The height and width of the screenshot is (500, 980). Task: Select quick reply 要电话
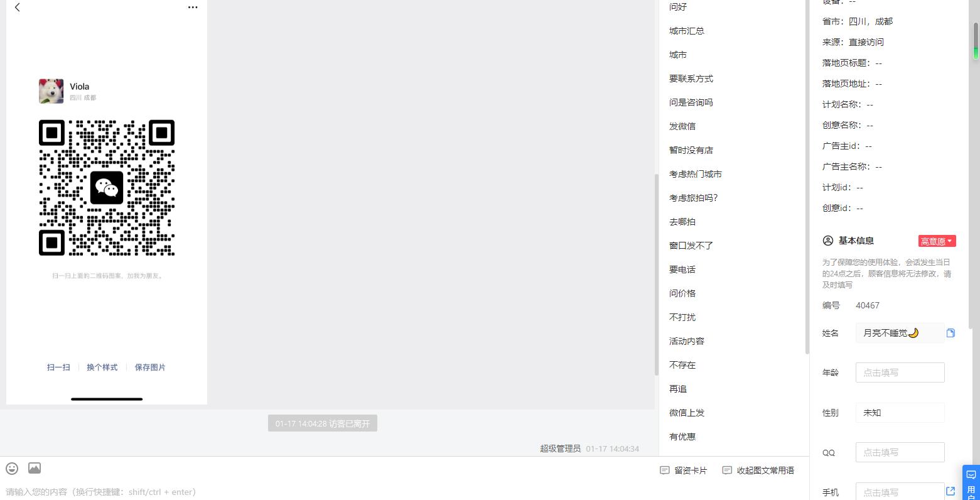tap(682, 269)
